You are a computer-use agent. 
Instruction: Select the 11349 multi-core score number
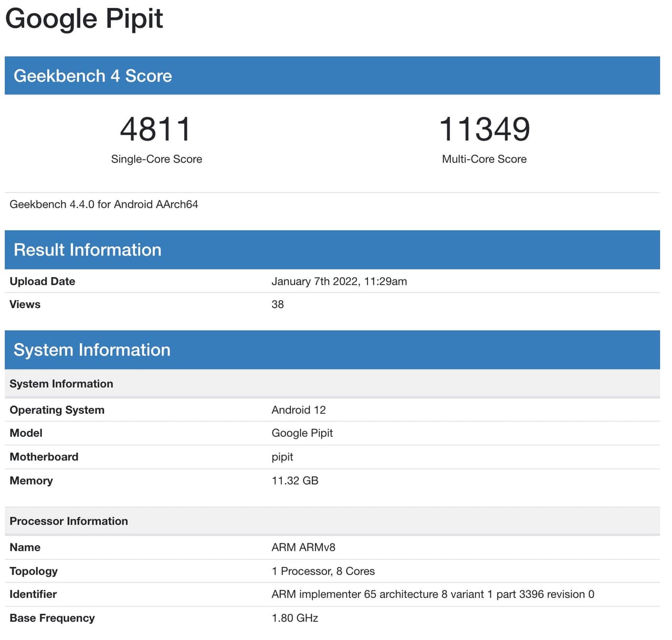484,129
